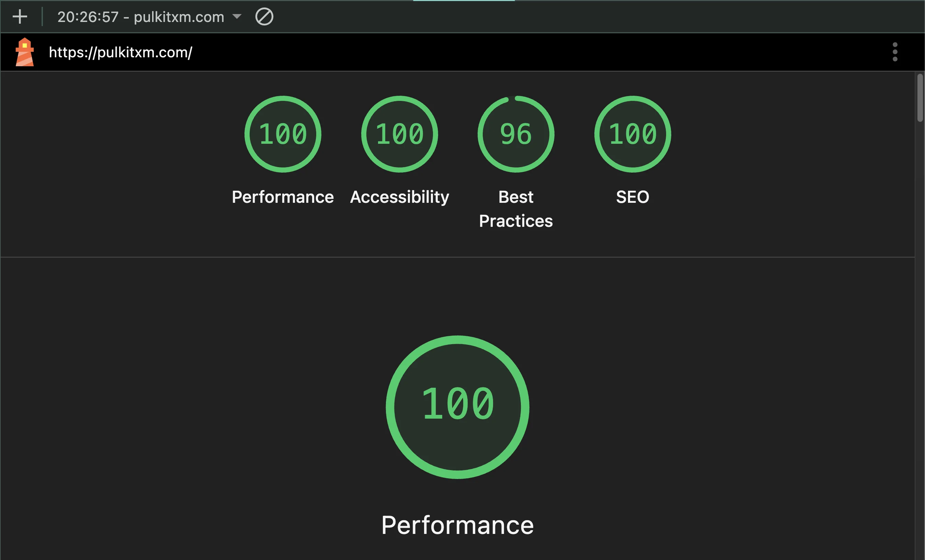Open the https://pulkitxm.com/ URL link
Screen dimensions: 925x560
121,52
